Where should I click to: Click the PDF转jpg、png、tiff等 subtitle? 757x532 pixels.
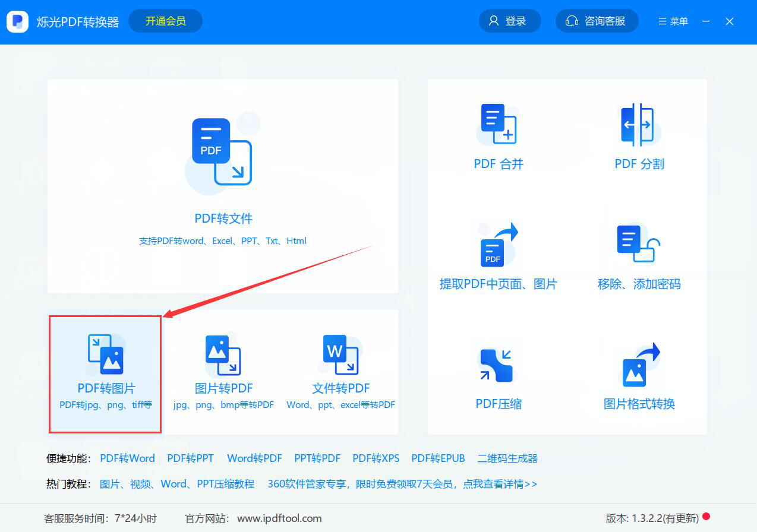(x=106, y=405)
